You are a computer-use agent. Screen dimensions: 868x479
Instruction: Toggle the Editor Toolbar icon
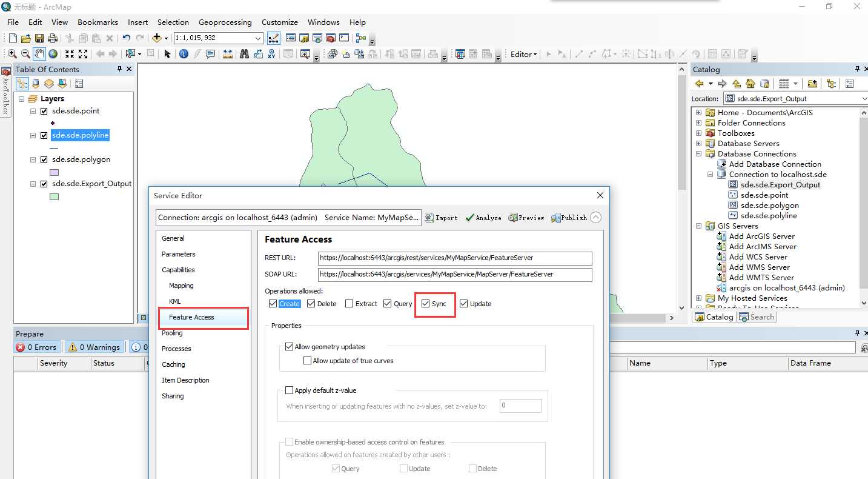[274, 38]
